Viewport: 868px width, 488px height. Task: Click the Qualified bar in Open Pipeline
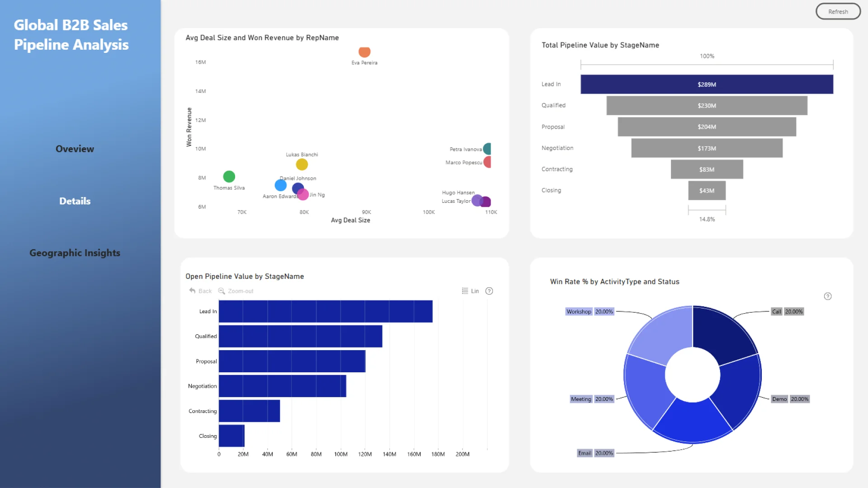click(x=300, y=337)
